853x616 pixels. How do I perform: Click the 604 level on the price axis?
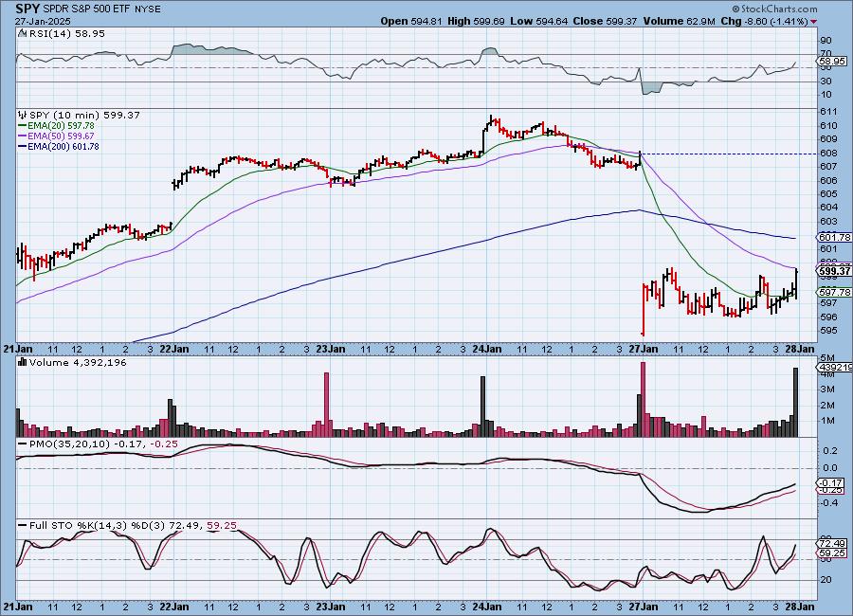(x=828, y=208)
